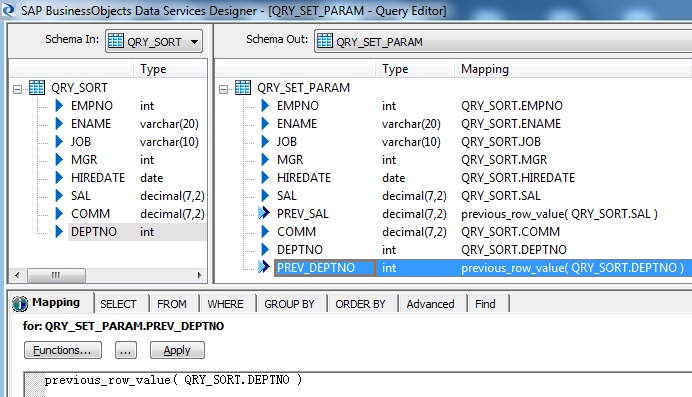Click the Apply button
The image size is (692, 397).
click(177, 350)
